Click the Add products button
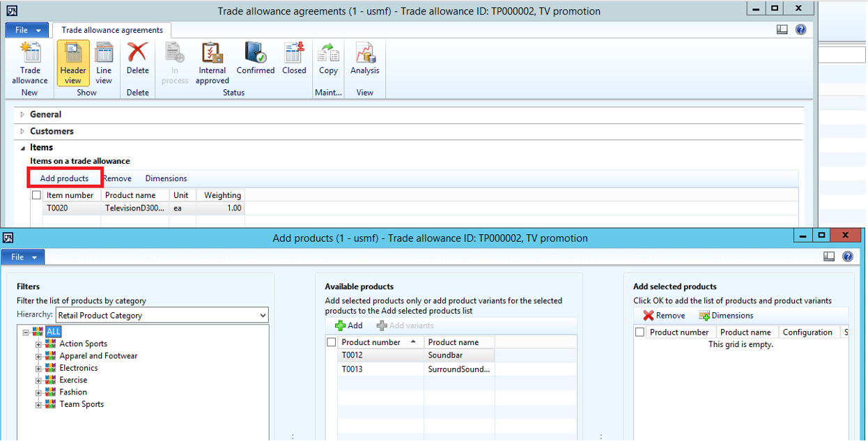The image size is (868, 446). click(x=64, y=178)
